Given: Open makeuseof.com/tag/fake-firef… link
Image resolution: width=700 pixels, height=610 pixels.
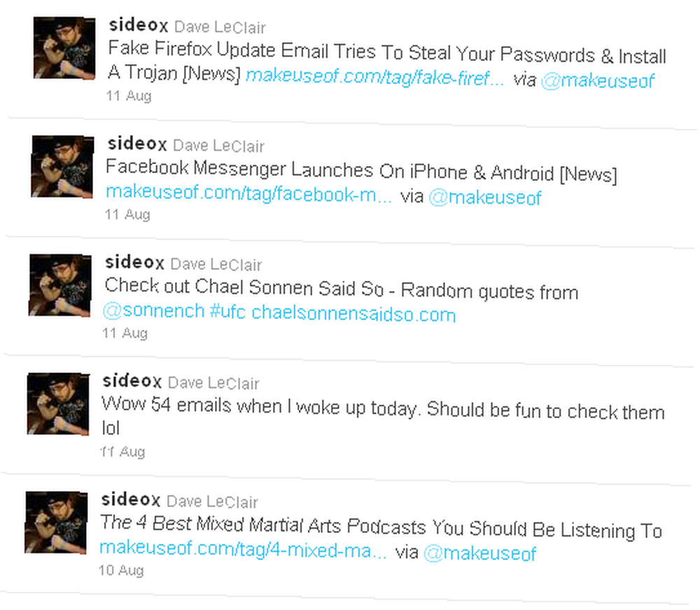Looking at the screenshot, I should pyautogui.click(x=375, y=78).
